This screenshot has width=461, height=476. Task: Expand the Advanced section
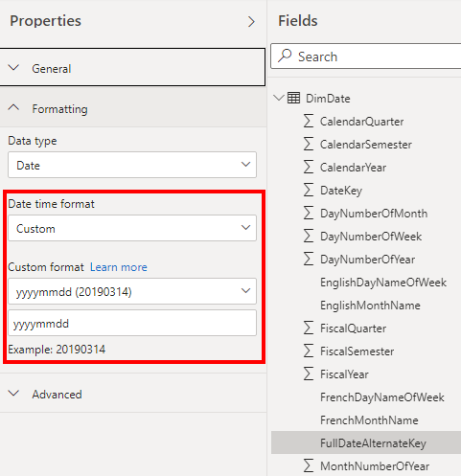[x=133, y=394]
